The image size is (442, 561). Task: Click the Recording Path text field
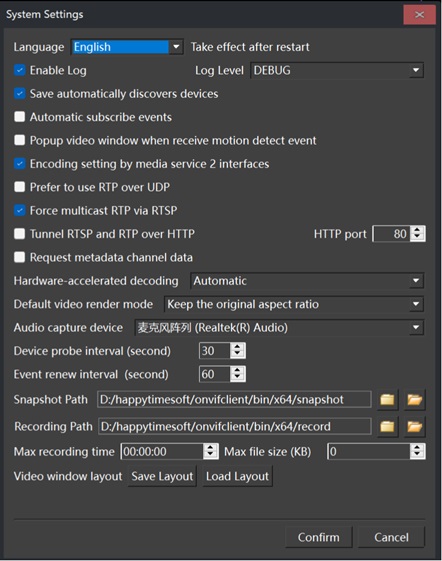pos(235,426)
